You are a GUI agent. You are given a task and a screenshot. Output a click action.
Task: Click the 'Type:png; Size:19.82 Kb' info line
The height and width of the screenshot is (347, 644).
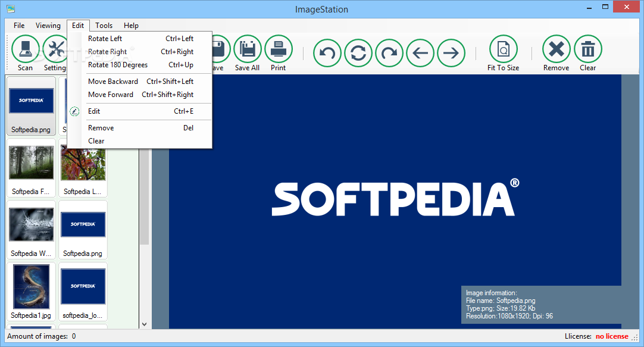click(501, 308)
